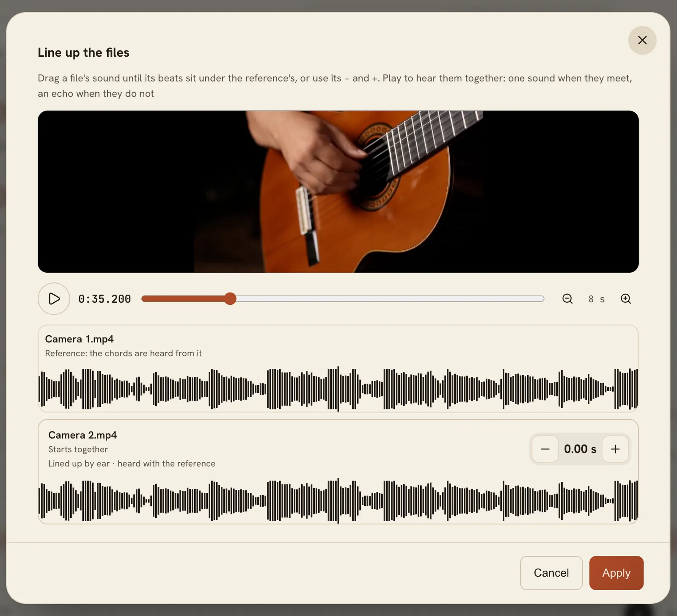Apply the file alignment
The image size is (677, 616).
616,573
